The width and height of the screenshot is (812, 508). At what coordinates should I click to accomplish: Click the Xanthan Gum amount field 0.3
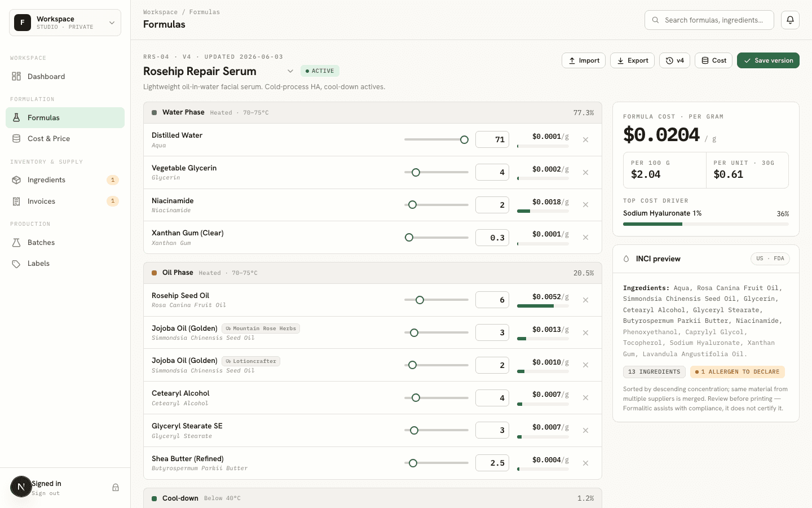pos(492,238)
